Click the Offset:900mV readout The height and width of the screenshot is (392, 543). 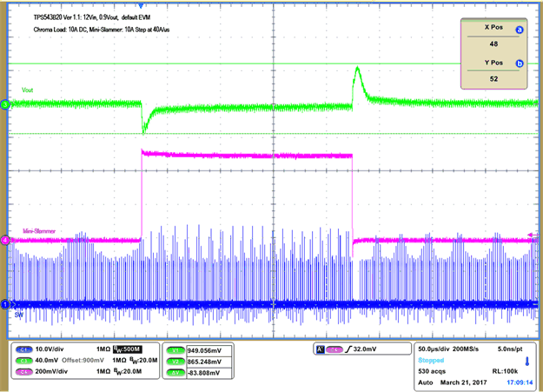click(x=84, y=361)
